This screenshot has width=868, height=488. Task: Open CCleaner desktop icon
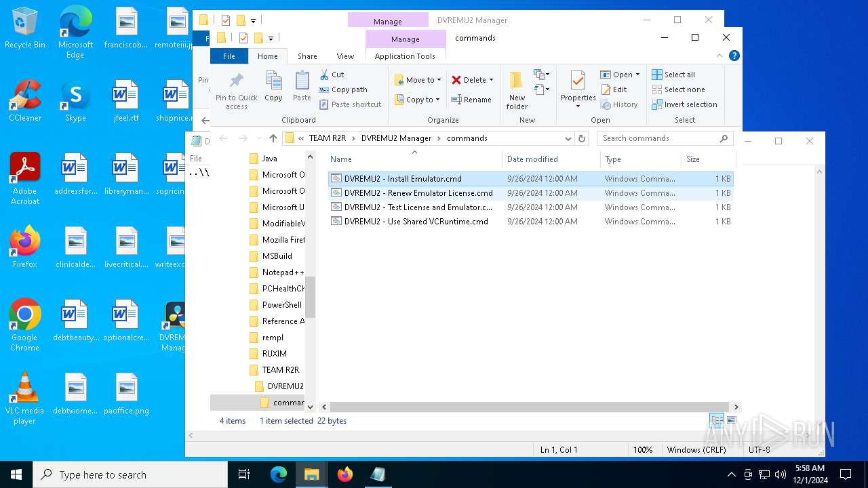[25, 102]
